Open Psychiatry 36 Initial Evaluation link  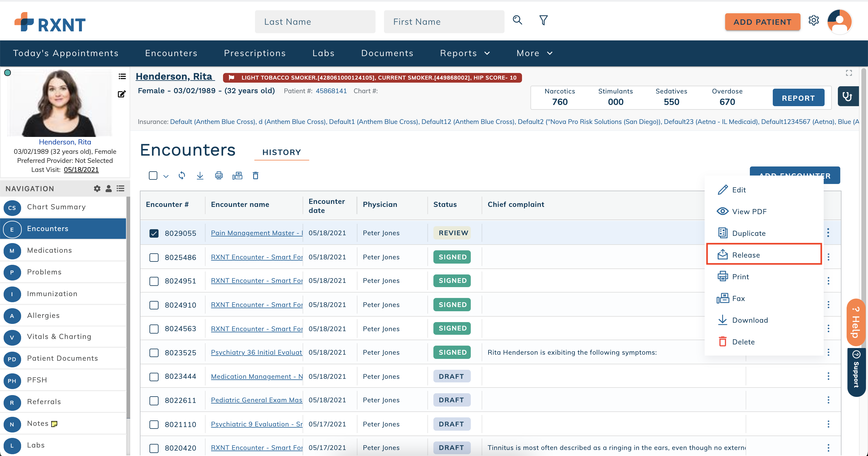click(x=257, y=352)
